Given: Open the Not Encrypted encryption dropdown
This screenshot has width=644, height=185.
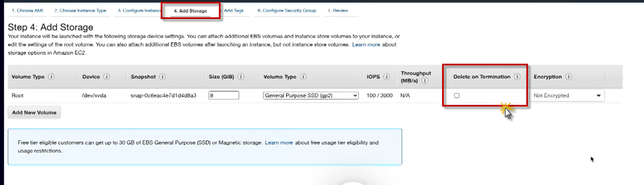Looking at the screenshot, I should pos(567,96).
